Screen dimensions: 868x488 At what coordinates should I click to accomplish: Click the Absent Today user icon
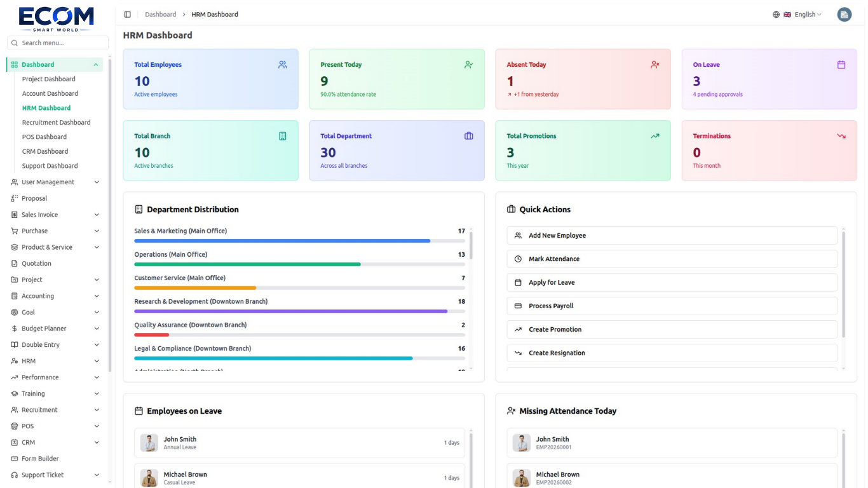click(x=655, y=65)
